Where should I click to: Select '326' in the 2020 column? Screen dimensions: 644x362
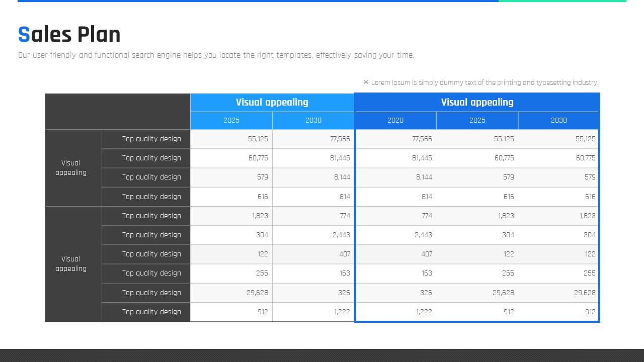(x=427, y=293)
